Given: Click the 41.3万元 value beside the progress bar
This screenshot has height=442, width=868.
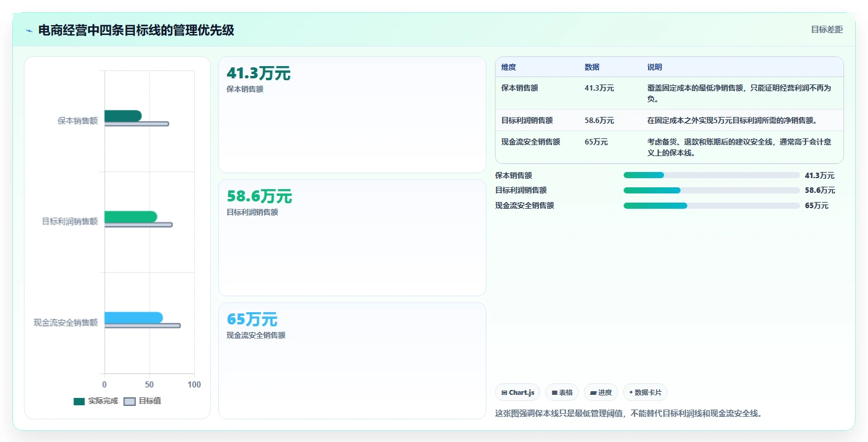Looking at the screenshot, I should [820, 175].
